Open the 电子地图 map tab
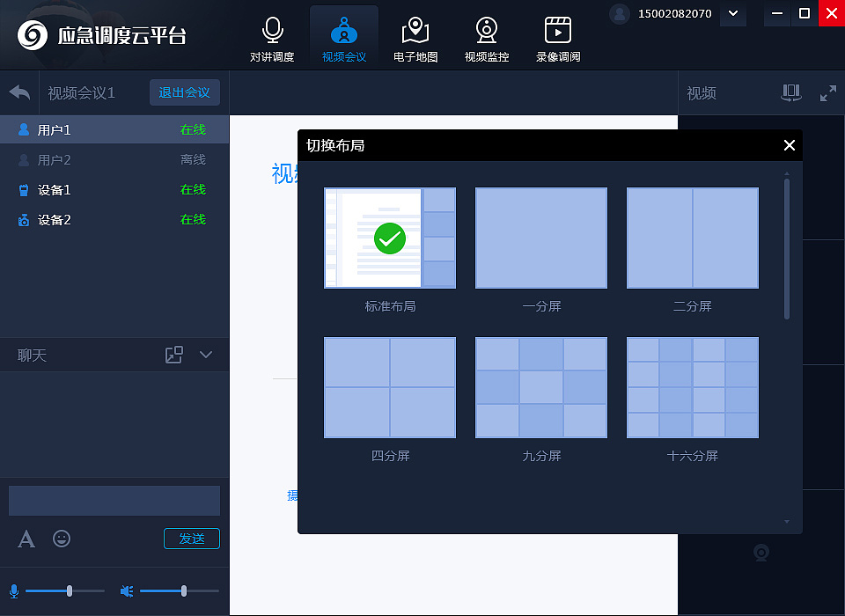 (x=415, y=40)
